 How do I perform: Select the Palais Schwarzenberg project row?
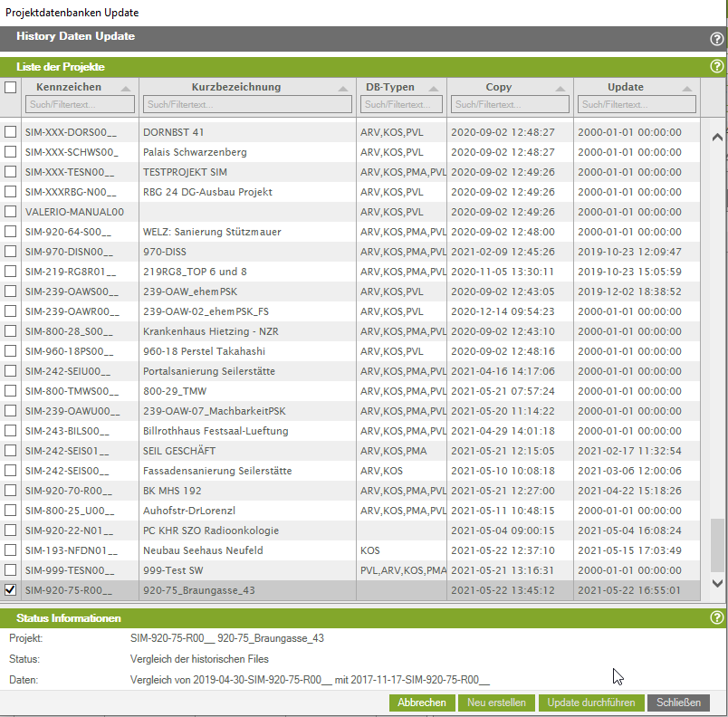[x=350, y=152]
